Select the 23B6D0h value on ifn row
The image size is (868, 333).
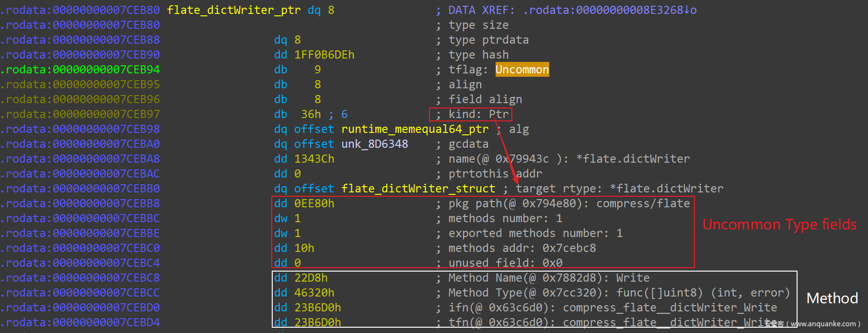point(317,308)
